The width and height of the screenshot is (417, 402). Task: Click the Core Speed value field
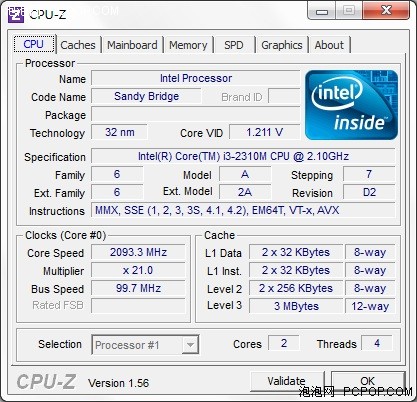pyautogui.click(x=138, y=252)
